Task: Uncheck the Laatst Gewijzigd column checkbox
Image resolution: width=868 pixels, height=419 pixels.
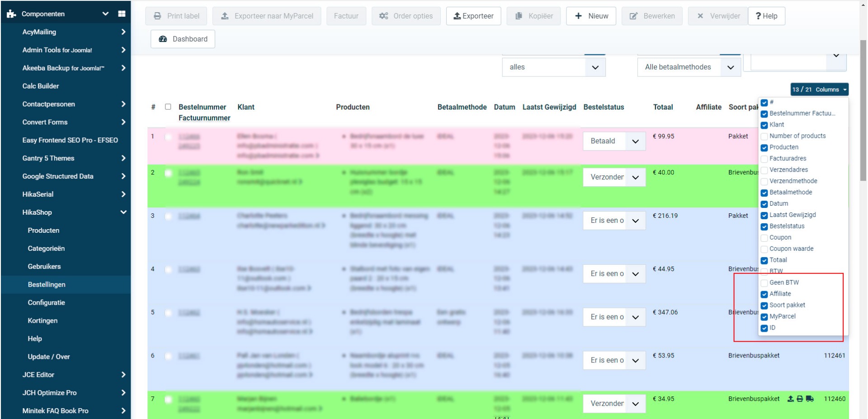Action: tap(764, 215)
